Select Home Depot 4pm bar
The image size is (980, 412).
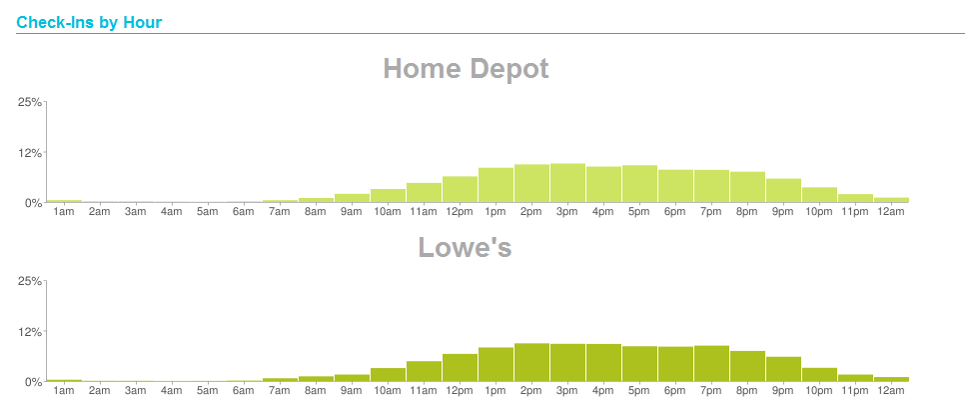pos(603,184)
